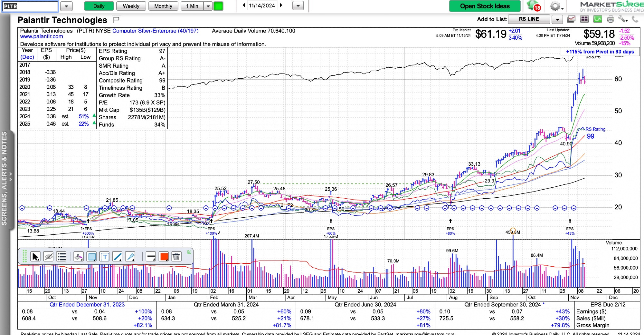Open the multi-panel grid layout icon
Viewport: 644px width, 335px height.
(x=584, y=19)
